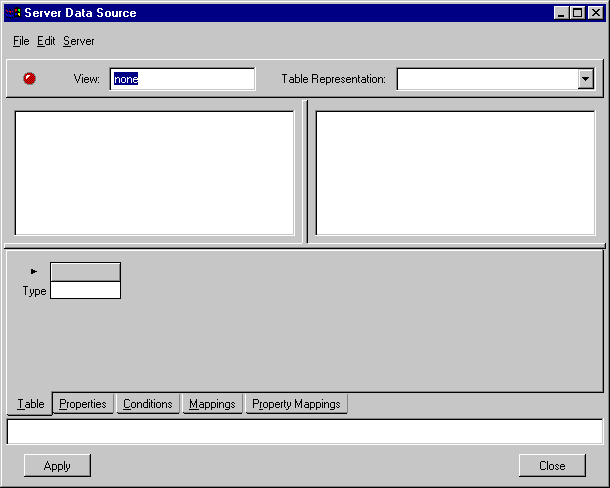
Task: Focus the View text field
Action: pos(182,79)
